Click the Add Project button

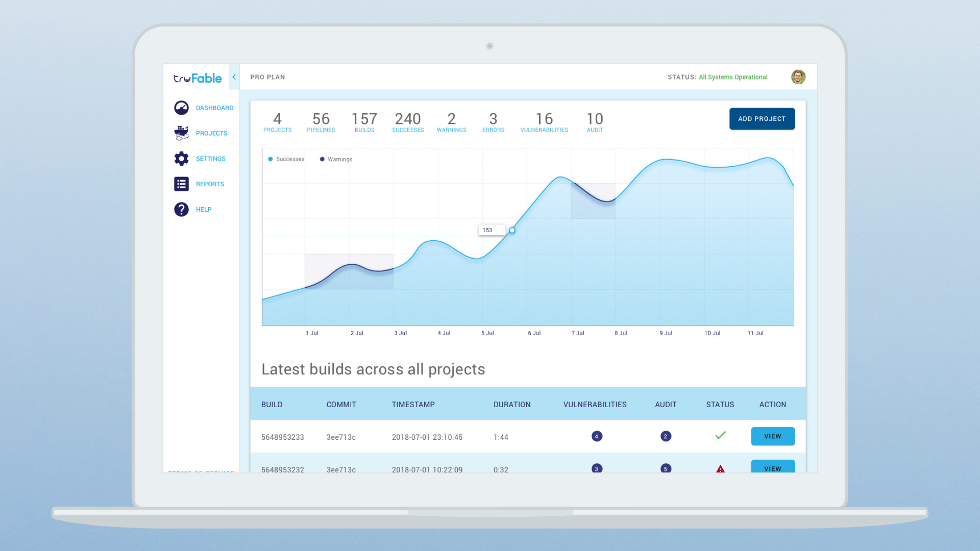pyautogui.click(x=762, y=119)
